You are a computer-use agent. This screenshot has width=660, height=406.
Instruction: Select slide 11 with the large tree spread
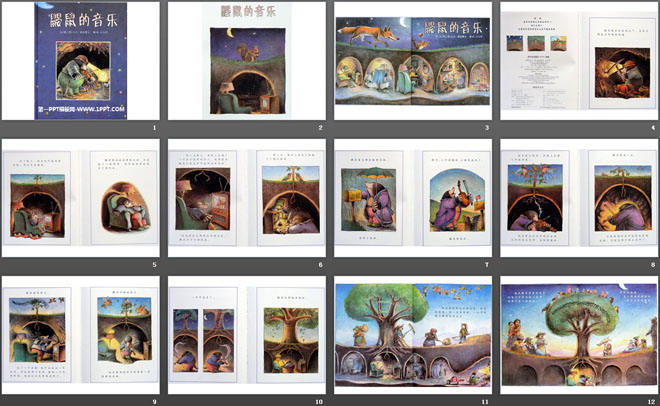pyautogui.click(x=411, y=337)
